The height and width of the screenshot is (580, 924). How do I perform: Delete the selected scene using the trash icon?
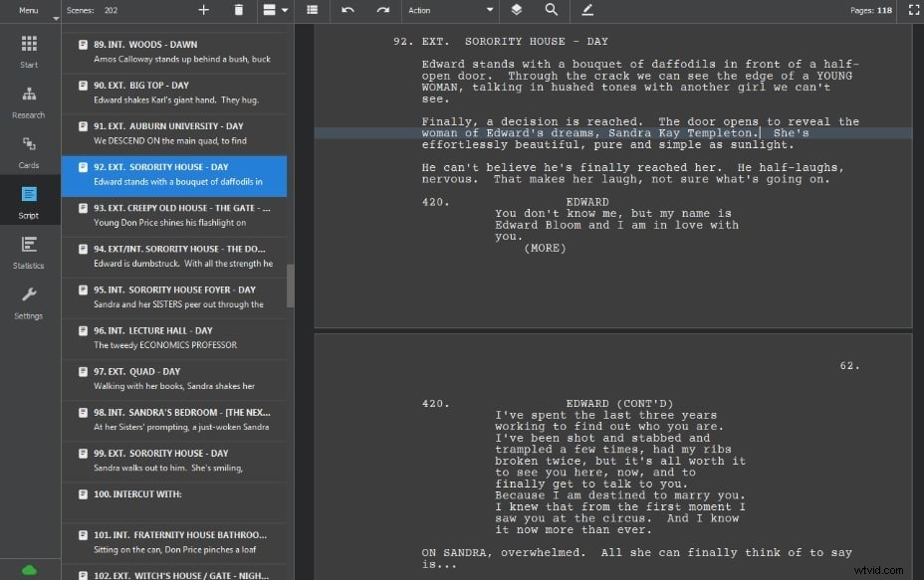[238, 11]
